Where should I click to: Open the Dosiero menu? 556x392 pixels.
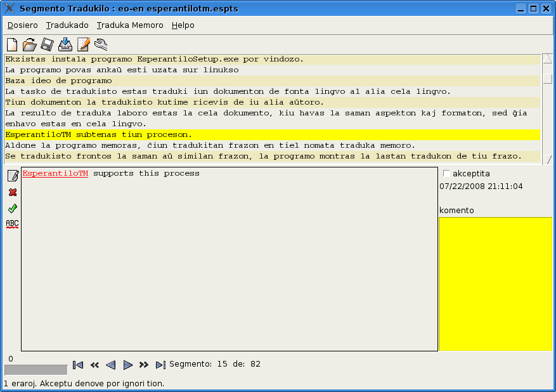point(23,25)
